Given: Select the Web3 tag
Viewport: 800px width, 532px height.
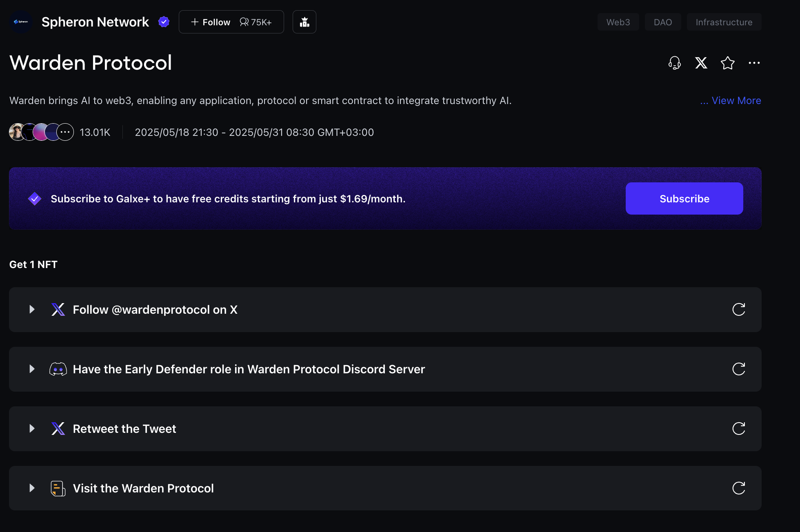Looking at the screenshot, I should (618, 22).
